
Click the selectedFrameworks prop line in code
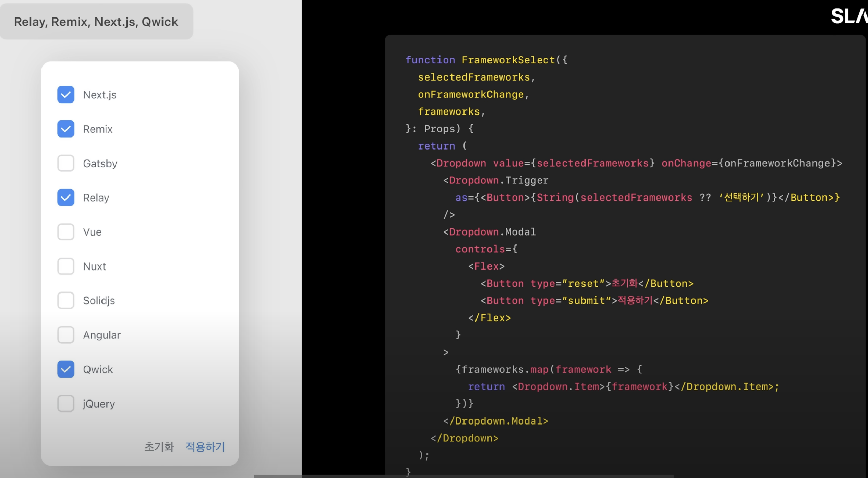point(477,77)
